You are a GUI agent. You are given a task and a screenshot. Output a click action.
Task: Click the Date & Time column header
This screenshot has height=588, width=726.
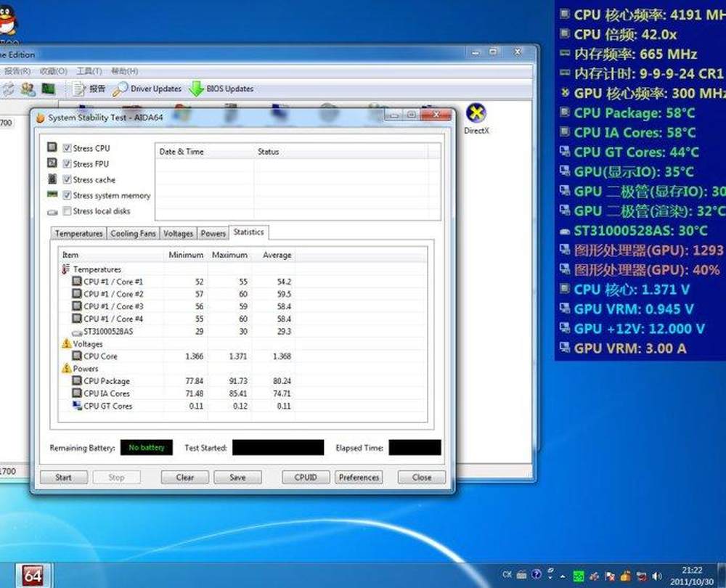click(x=205, y=152)
